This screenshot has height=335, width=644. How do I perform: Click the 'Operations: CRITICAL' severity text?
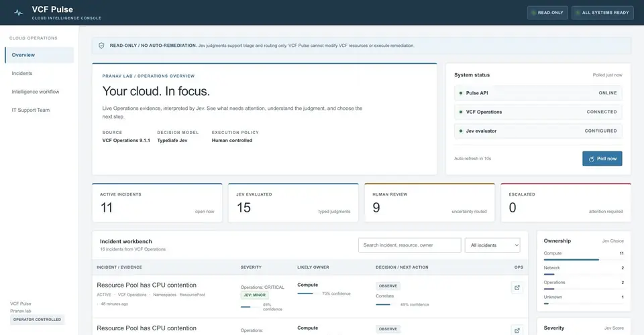[x=262, y=287]
